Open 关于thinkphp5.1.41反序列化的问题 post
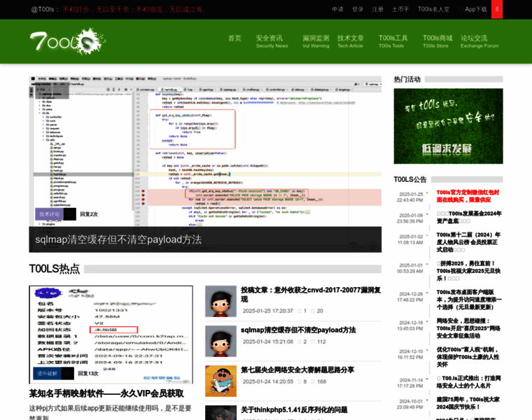 click(x=294, y=409)
